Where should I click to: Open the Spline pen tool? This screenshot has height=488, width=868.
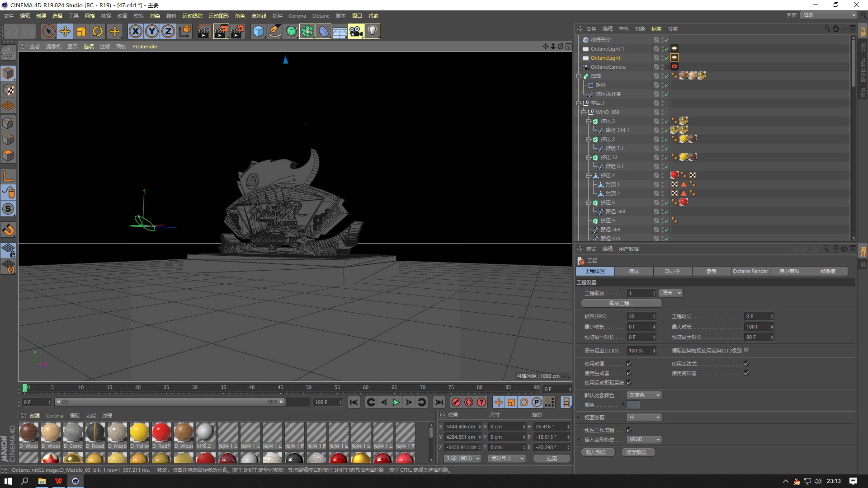click(x=274, y=31)
